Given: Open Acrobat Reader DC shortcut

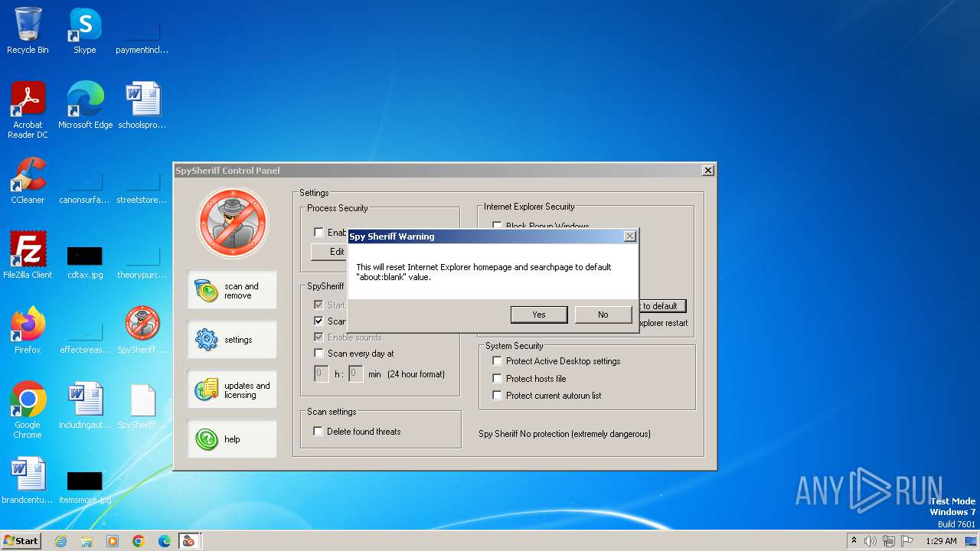Looking at the screenshot, I should point(28,110).
